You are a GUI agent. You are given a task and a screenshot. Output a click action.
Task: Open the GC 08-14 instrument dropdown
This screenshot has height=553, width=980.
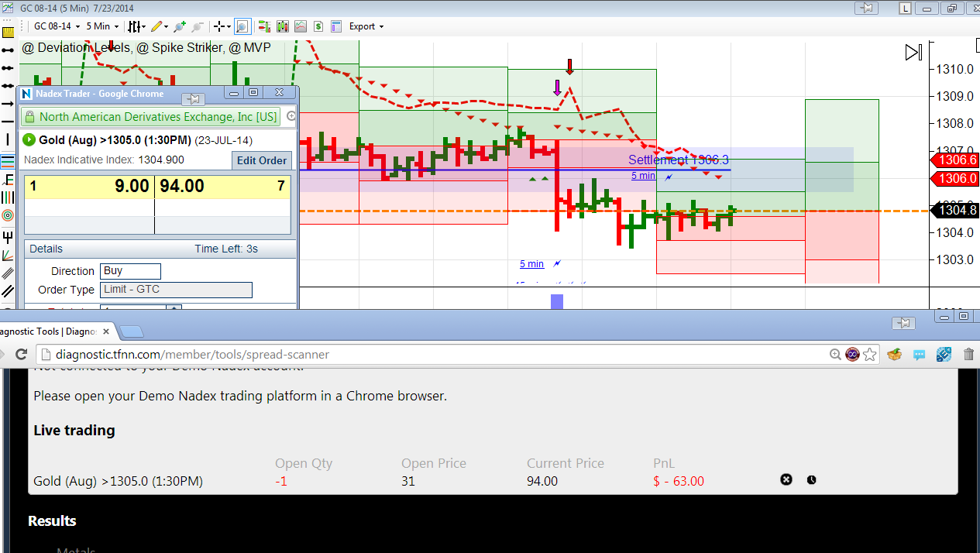56,26
